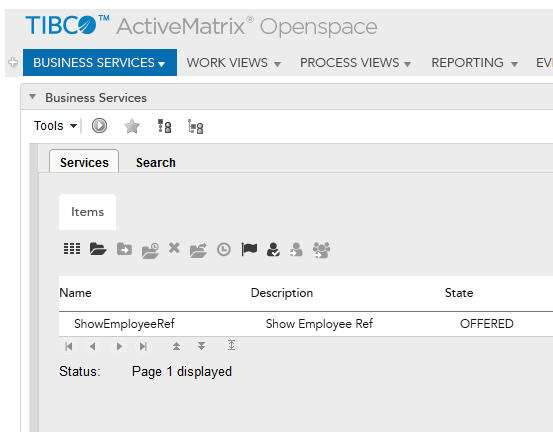Screen dimensions: 553x432
Task: Click the vertical tree layout icon
Action: point(164,126)
